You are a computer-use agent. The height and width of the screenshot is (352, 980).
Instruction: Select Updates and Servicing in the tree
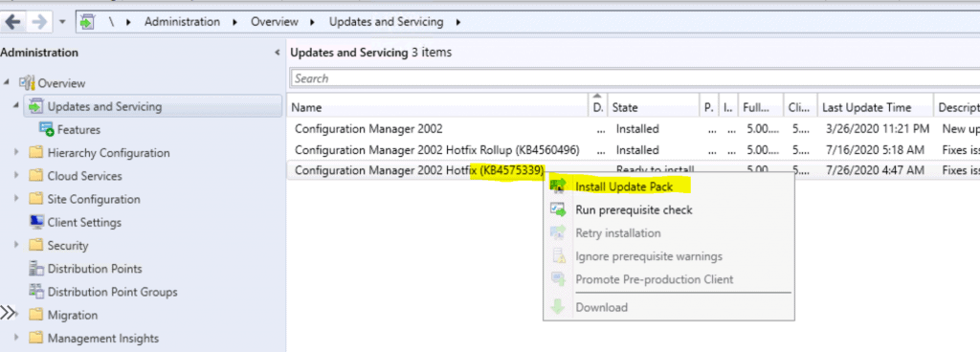pos(104,107)
